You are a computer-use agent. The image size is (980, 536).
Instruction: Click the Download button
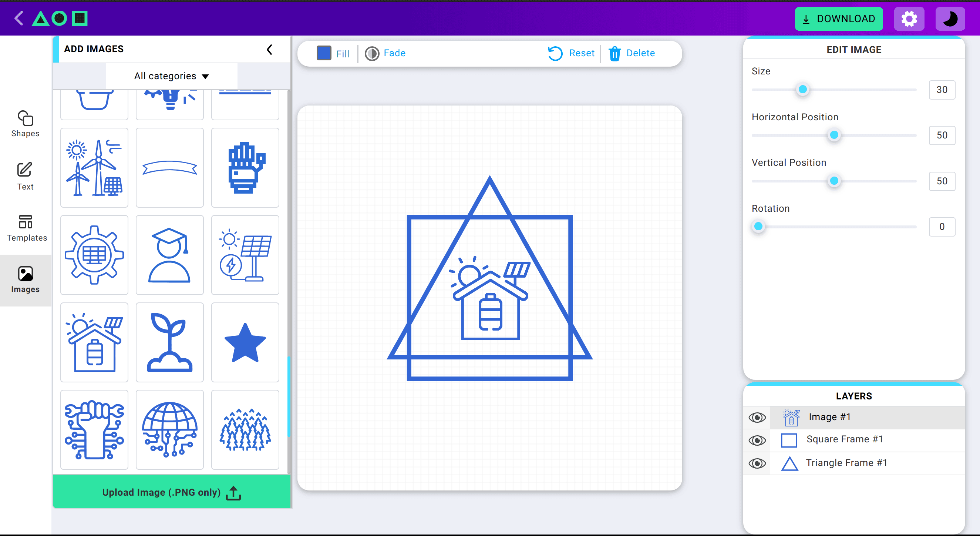tap(838, 19)
